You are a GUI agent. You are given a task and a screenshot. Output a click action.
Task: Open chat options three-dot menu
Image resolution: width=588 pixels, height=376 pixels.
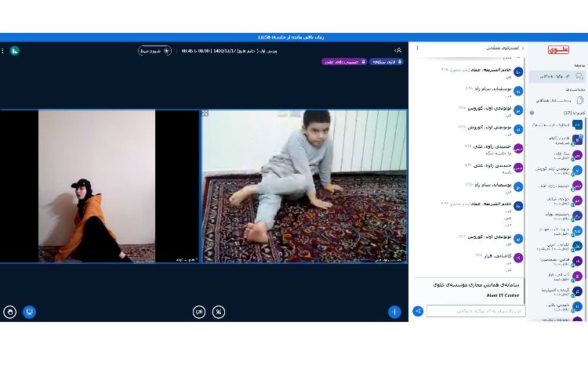[x=417, y=49]
